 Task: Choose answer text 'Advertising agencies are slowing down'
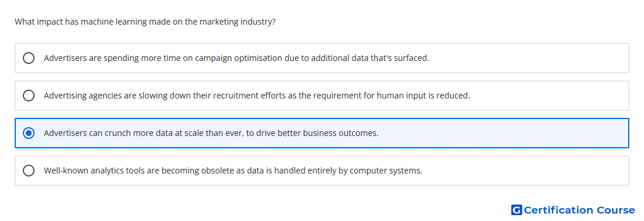click(256, 96)
